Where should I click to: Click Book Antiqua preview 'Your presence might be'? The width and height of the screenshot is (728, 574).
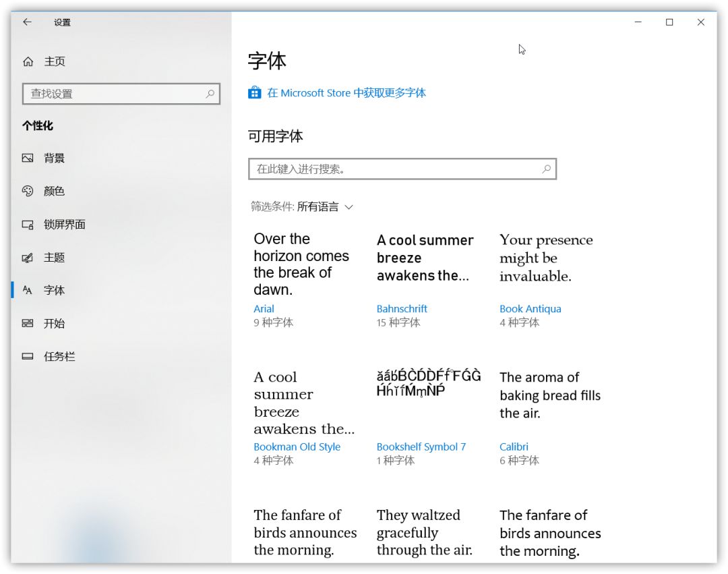[546, 258]
